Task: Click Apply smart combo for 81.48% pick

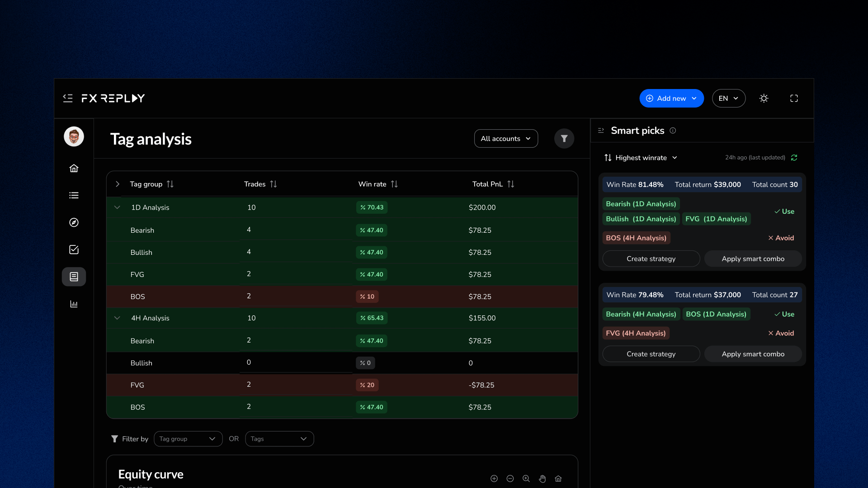Action: 753,259
